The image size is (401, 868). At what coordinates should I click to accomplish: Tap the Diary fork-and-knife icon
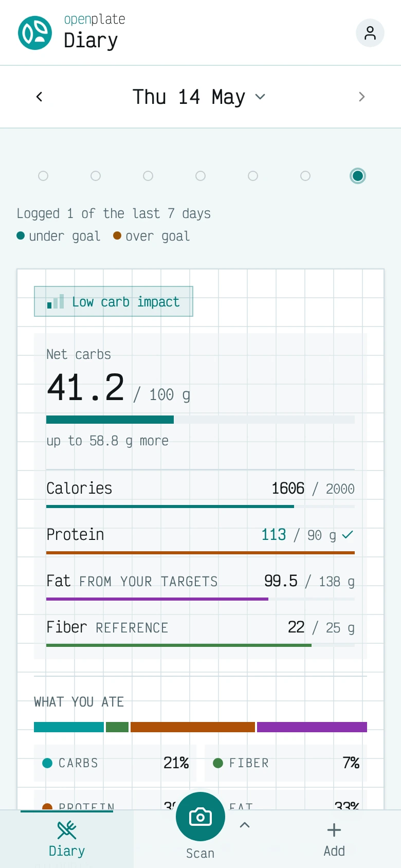click(67, 830)
